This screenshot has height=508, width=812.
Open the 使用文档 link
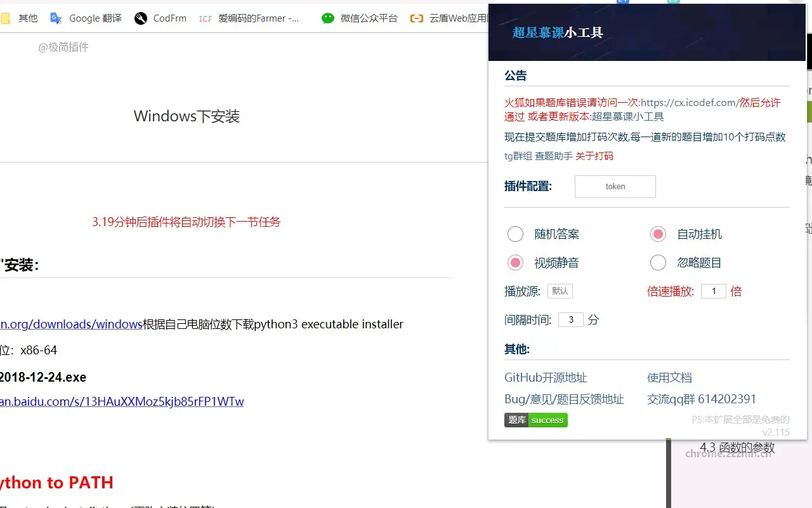(669, 377)
